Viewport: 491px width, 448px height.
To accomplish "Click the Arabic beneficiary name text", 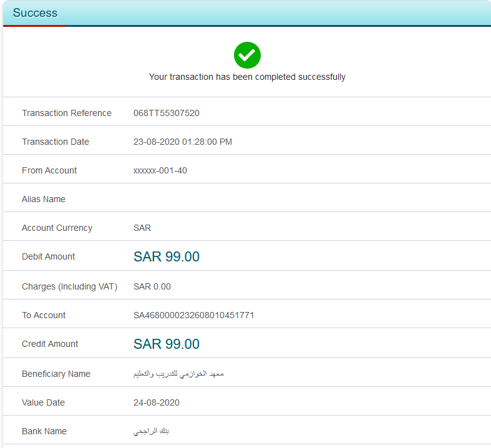I will tap(178, 374).
